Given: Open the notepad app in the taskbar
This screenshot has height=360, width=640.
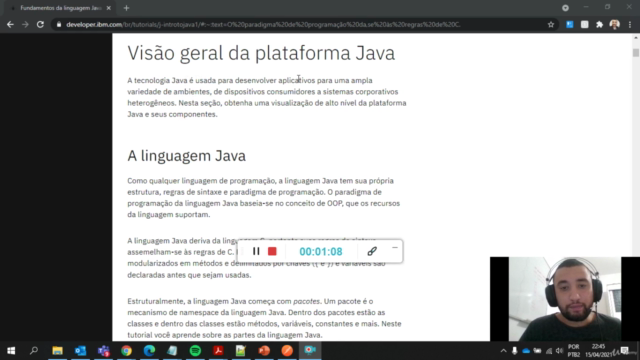Looking at the screenshot, I should click(172, 351).
